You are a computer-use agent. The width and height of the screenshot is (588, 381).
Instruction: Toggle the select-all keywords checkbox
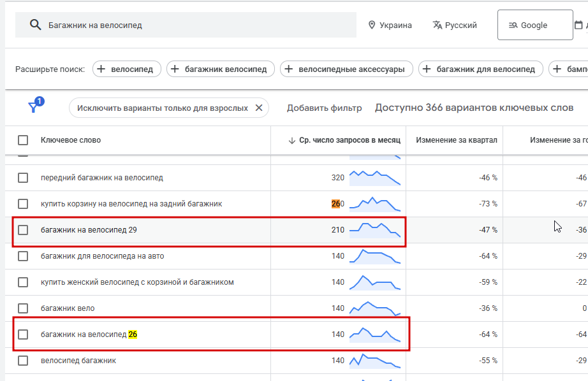click(23, 140)
